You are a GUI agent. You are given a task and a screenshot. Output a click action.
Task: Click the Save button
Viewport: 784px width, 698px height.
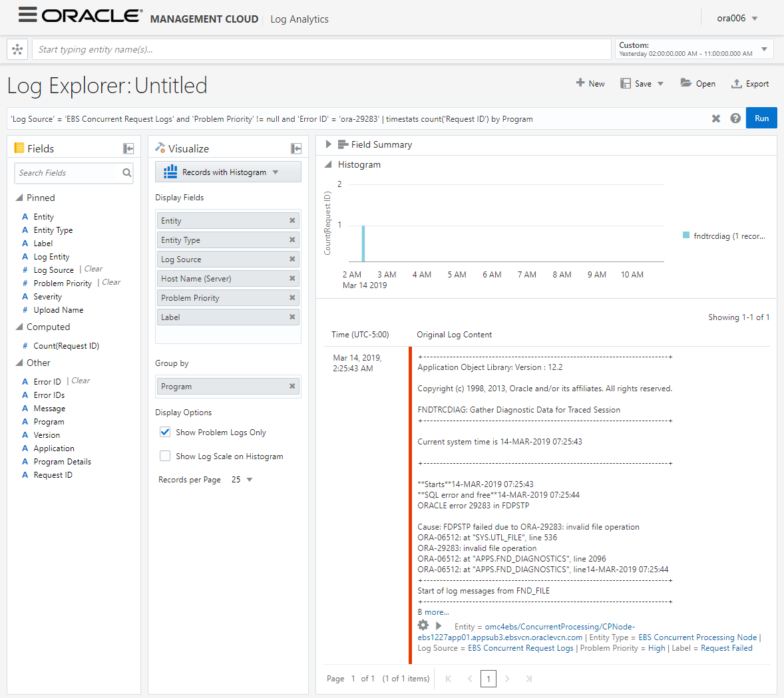pyautogui.click(x=636, y=83)
